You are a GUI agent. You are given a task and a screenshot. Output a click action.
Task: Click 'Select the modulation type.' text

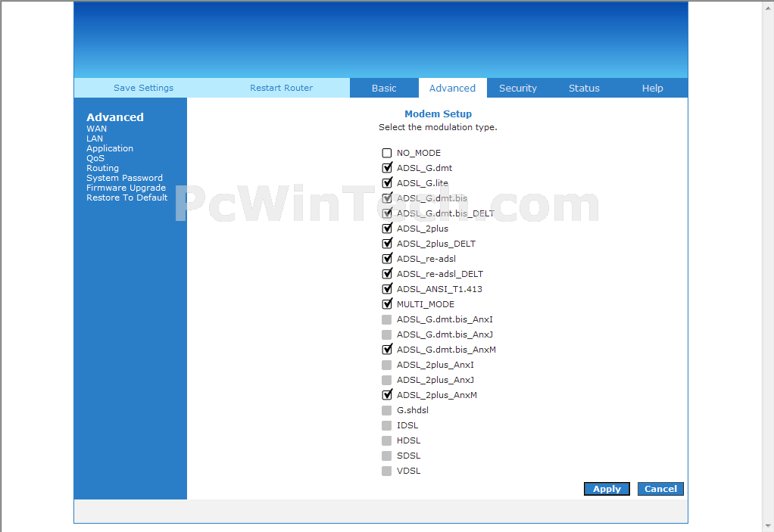(438, 127)
